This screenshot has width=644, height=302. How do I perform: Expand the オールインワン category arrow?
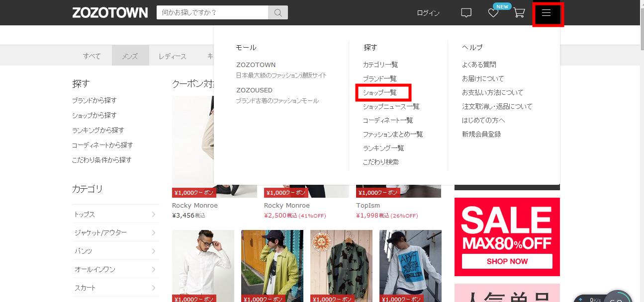pos(153,269)
